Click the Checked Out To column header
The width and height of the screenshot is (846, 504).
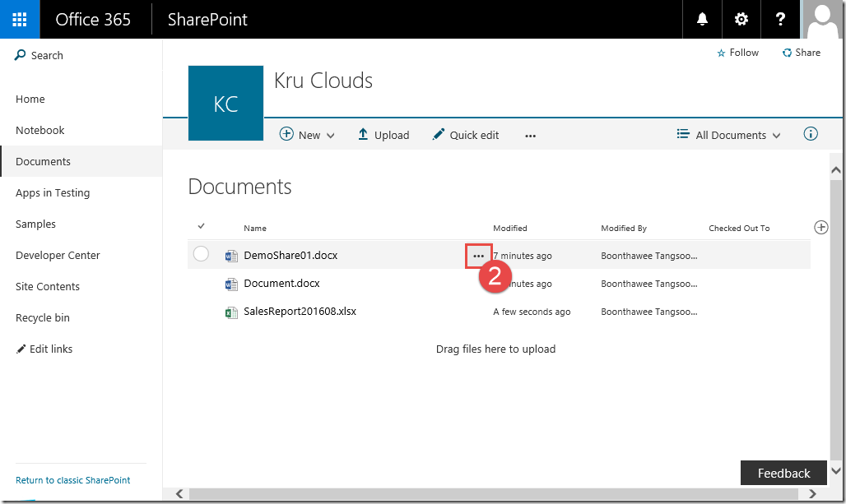pos(739,228)
